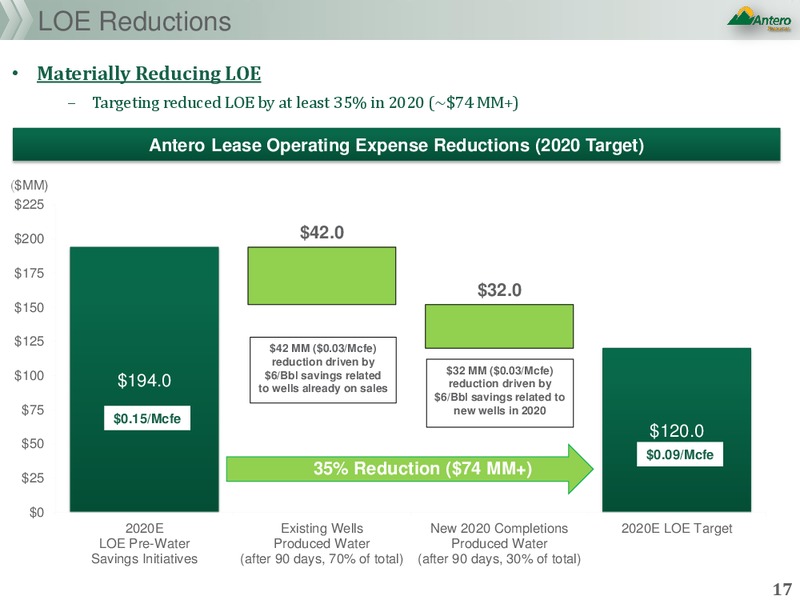Click the $125 axis label
The image size is (800, 600).
[x=29, y=341]
